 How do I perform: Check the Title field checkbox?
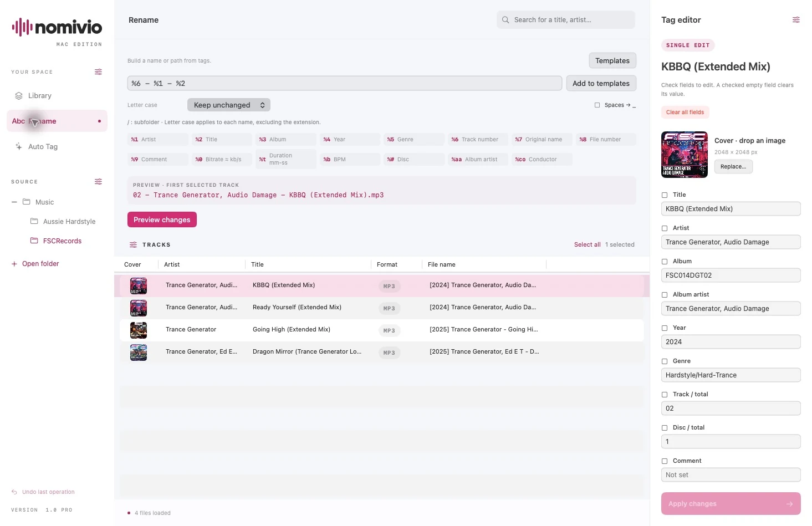click(665, 195)
